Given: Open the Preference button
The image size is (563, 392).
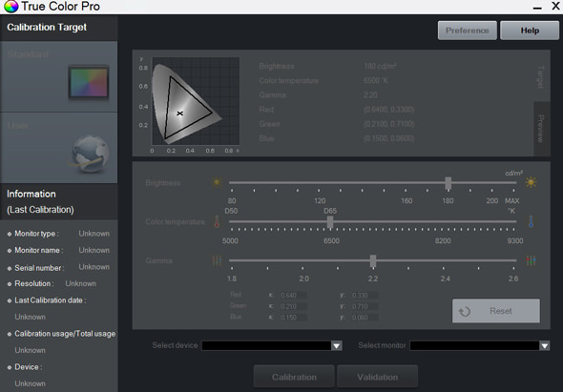Looking at the screenshot, I should tap(468, 31).
